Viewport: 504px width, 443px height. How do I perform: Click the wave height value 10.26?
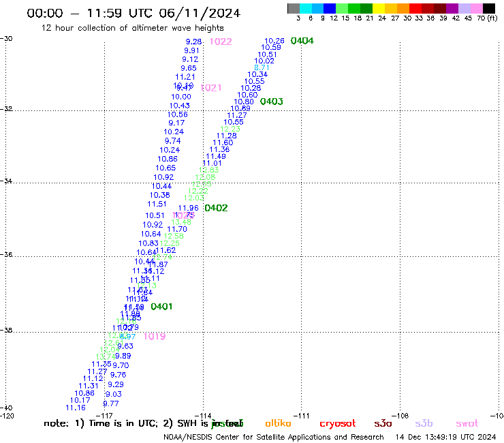pyautogui.click(x=274, y=41)
